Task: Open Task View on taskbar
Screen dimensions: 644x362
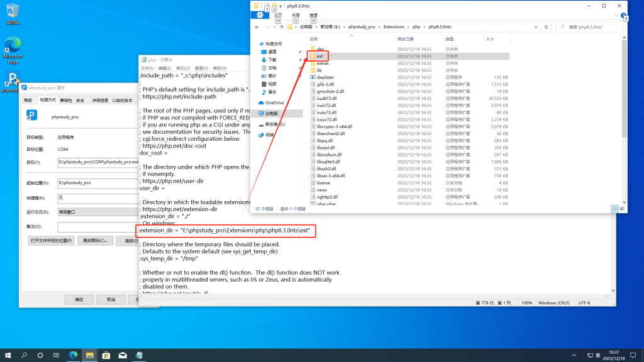Action: (x=56, y=356)
